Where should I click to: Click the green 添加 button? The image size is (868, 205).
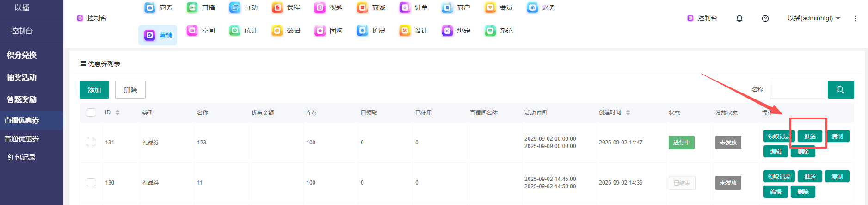[x=94, y=90]
